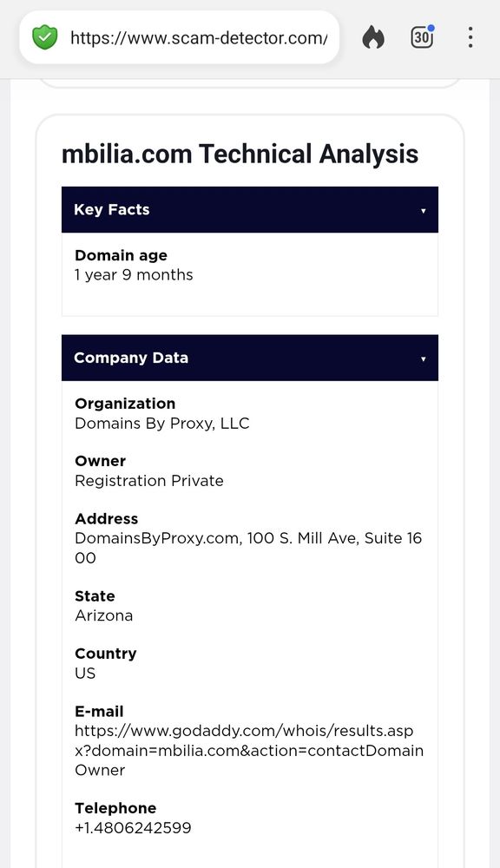Viewport: 500px width, 868px height.
Task: Select organization name Domains By Proxy, LLC
Action: (x=161, y=424)
